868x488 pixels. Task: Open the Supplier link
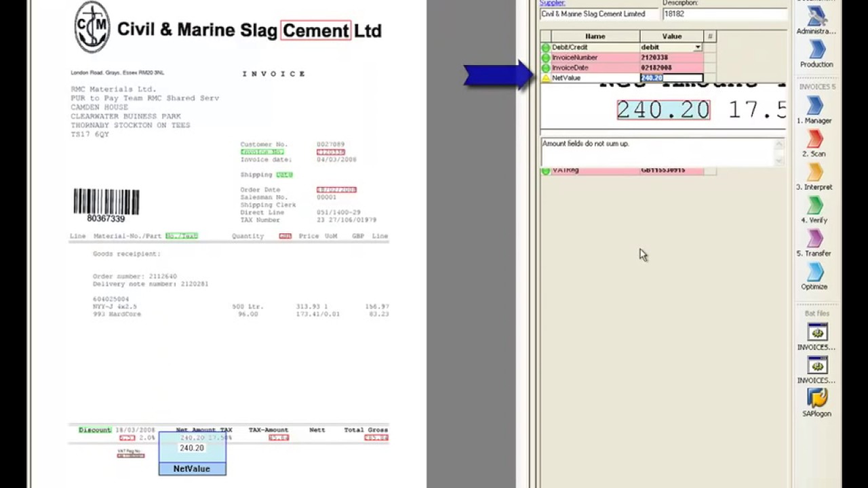(552, 3)
